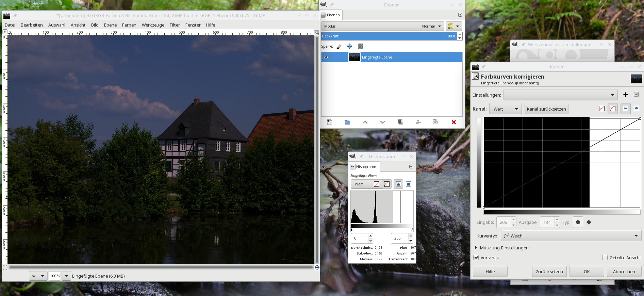Image resolution: width=644 pixels, height=296 pixels.
Task: Duplicate the layer in Ebenen panel
Action: (x=400, y=122)
